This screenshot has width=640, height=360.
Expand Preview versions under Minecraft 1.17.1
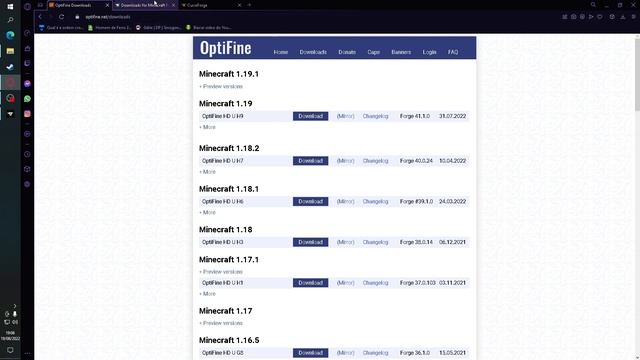click(221, 272)
